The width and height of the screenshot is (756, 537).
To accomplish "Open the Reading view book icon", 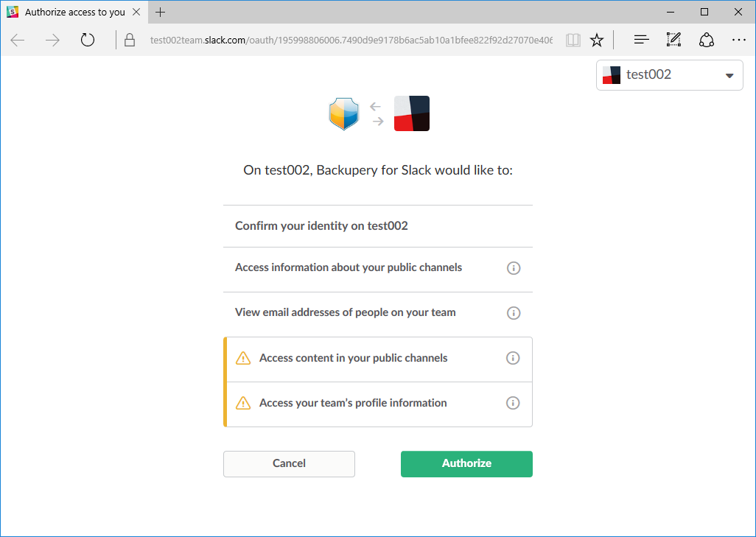I will (573, 40).
